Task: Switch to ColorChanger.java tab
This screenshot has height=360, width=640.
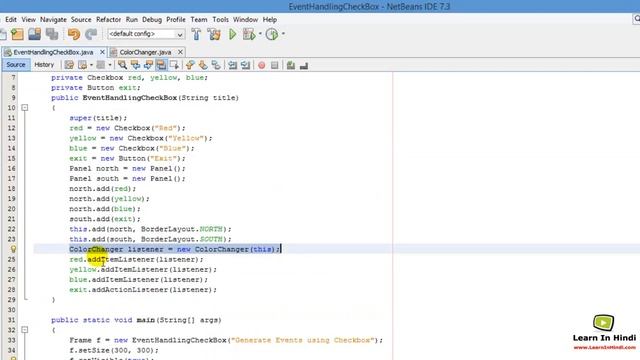Action: [145, 52]
